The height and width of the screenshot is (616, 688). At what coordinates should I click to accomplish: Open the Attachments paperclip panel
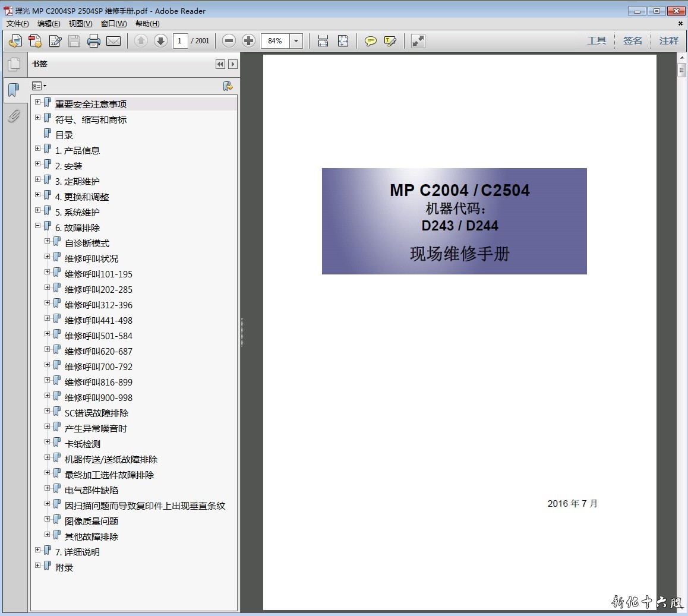point(14,115)
